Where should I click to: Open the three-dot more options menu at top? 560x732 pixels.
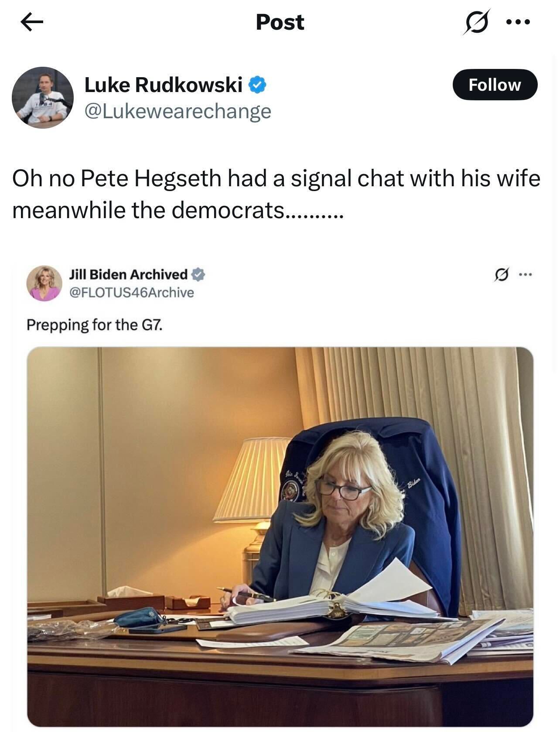click(517, 22)
